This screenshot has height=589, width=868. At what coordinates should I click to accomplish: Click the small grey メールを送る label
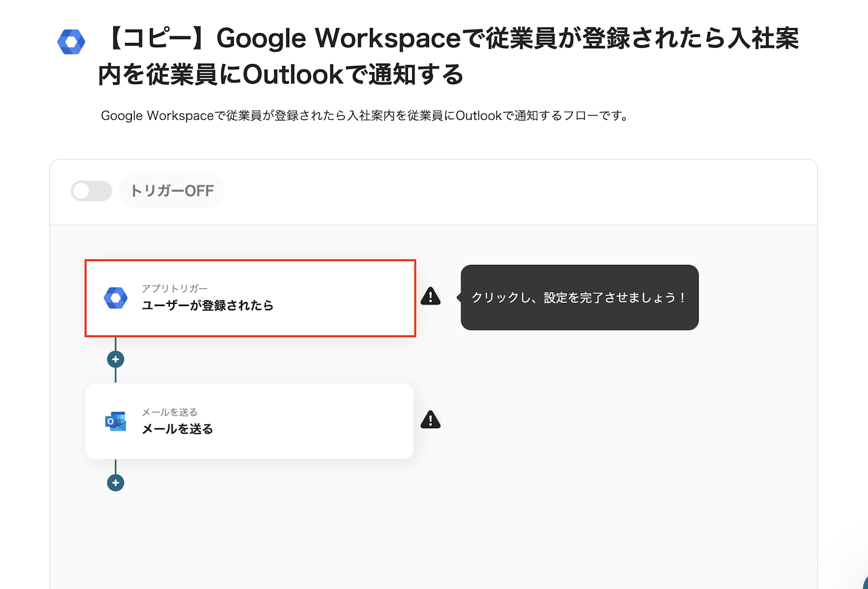[170, 412]
